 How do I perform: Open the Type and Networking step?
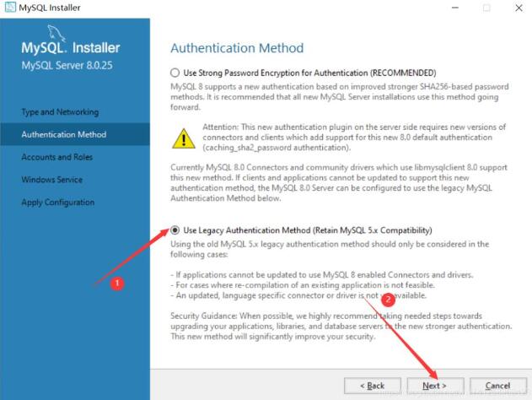click(60, 112)
